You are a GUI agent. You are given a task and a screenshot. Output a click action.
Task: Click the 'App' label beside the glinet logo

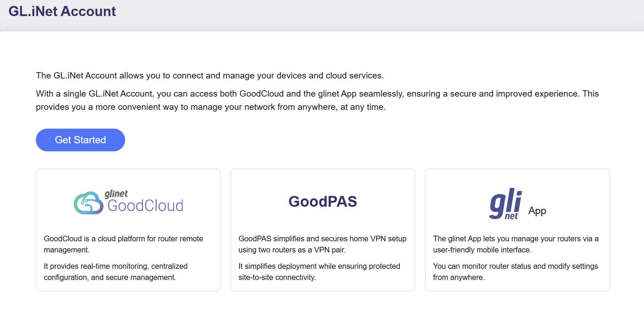(x=537, y=211)
